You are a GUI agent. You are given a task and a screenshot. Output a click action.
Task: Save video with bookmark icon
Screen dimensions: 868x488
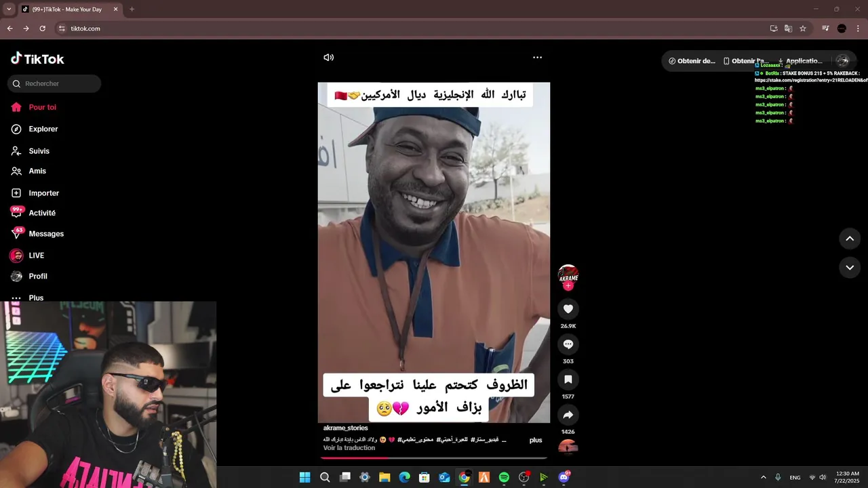coord(568,380)
